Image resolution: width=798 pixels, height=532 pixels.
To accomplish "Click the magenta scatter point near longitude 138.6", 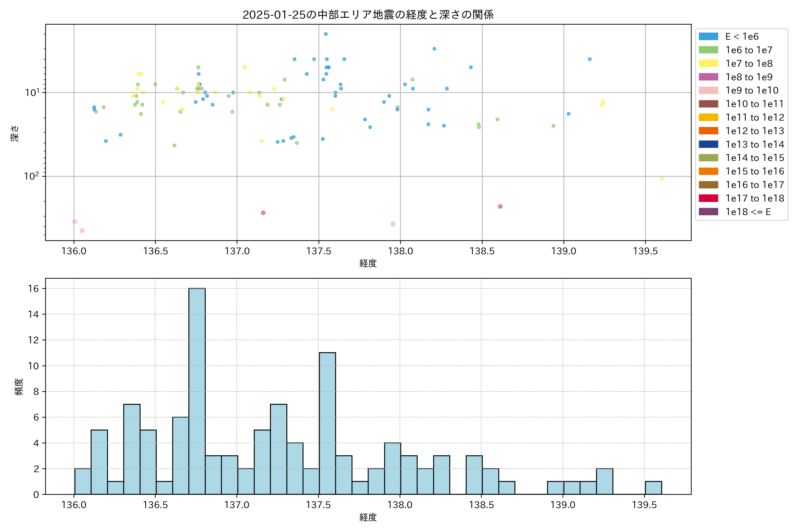I will 500,206.
